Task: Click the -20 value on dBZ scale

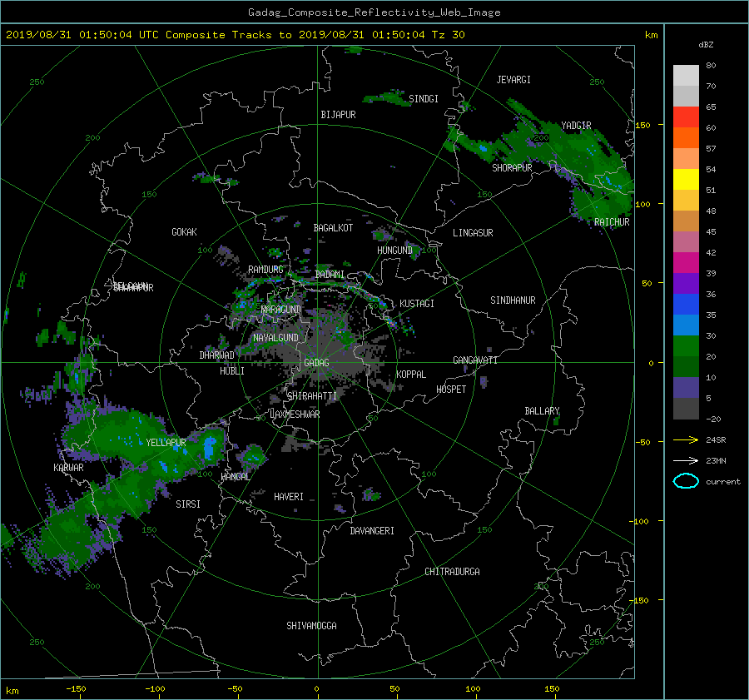Action: 712,419
